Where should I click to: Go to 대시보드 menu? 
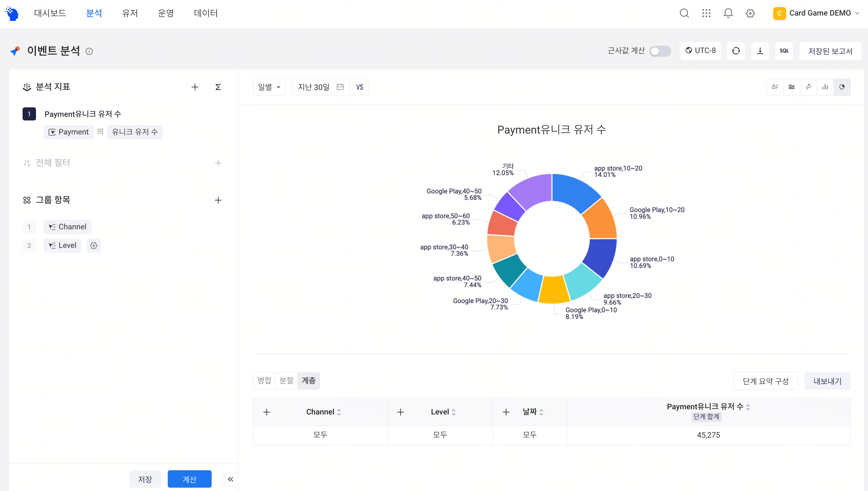click(x=50, y=13)
